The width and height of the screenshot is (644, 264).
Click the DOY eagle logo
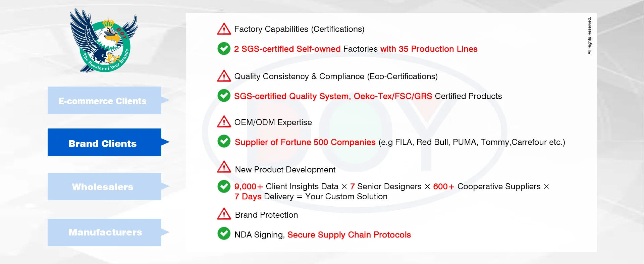point(103,41)
